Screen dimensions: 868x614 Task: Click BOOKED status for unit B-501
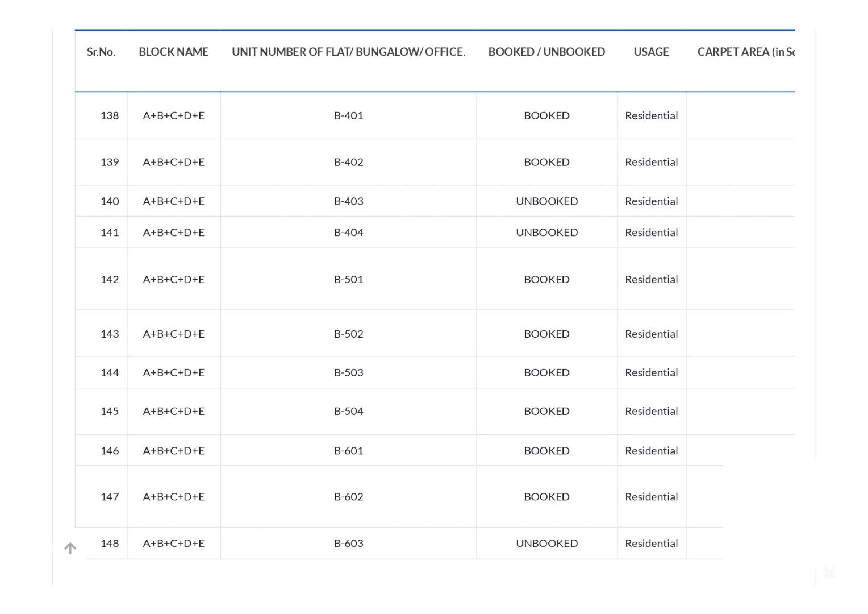(x=546, y=279)
